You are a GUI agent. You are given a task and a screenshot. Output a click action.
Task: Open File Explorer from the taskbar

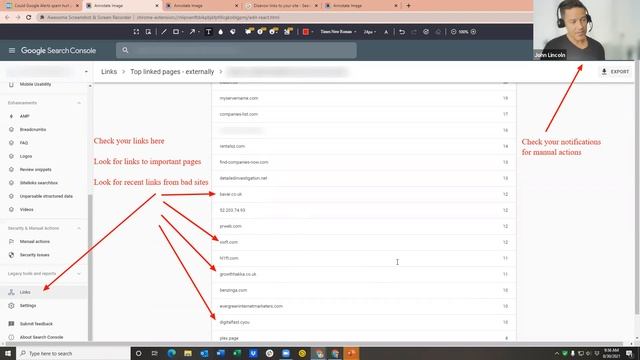click(x=188, y=353)
